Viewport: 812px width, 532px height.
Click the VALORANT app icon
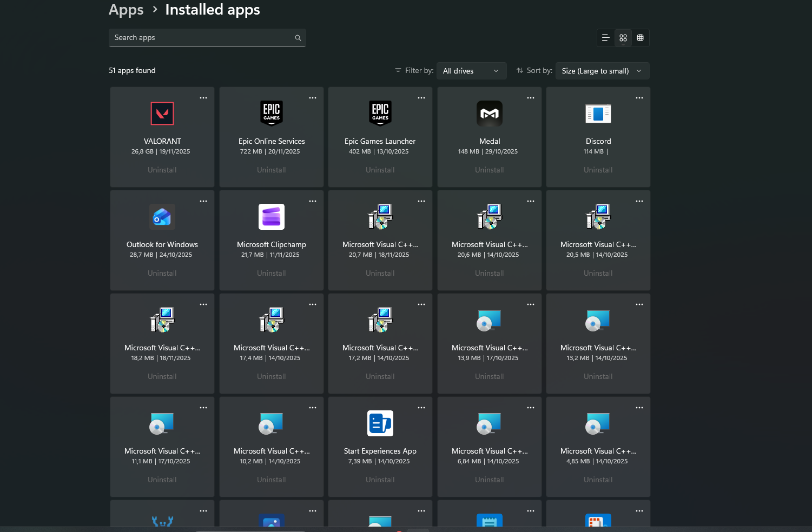click(x=162, y=114)
